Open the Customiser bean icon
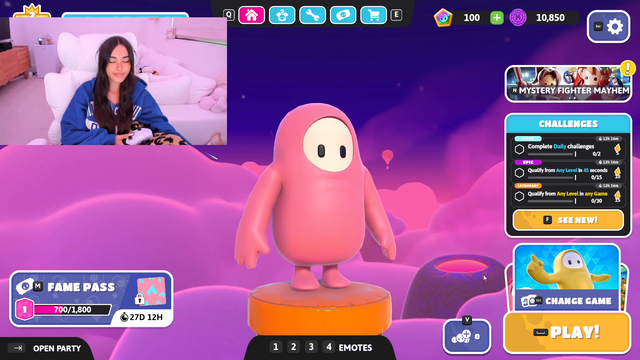640x360 pixels. coord(282,16)
